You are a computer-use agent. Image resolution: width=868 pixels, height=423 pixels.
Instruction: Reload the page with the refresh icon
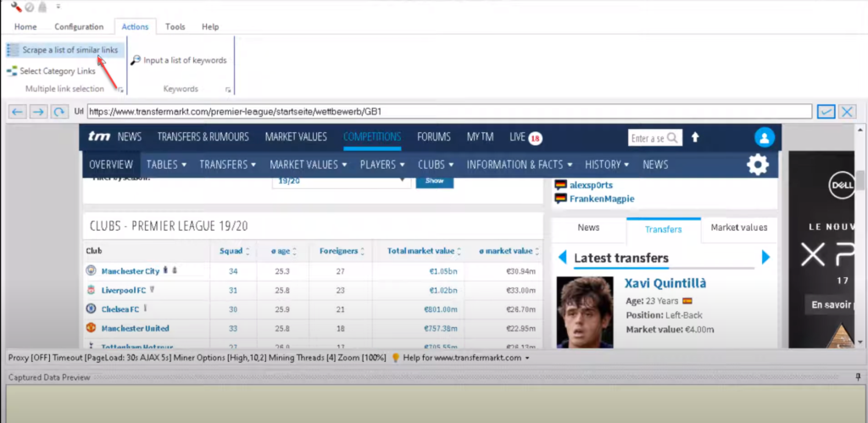tap(58, 111)
